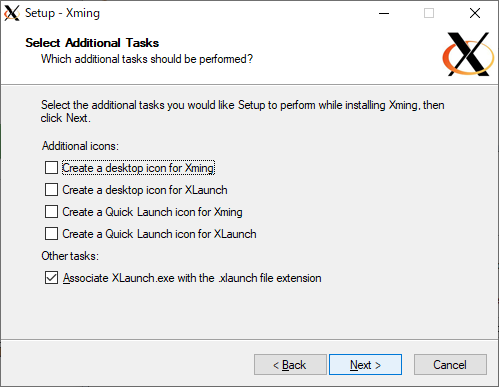499x387 pixels.
Task: Click the instruction paragraph starting 'Select the additional tasks'
Action: tap(242, 111)
